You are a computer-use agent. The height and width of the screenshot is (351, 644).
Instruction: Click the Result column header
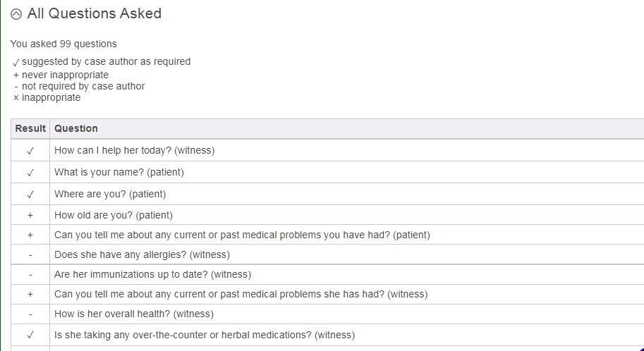(30, 128)
